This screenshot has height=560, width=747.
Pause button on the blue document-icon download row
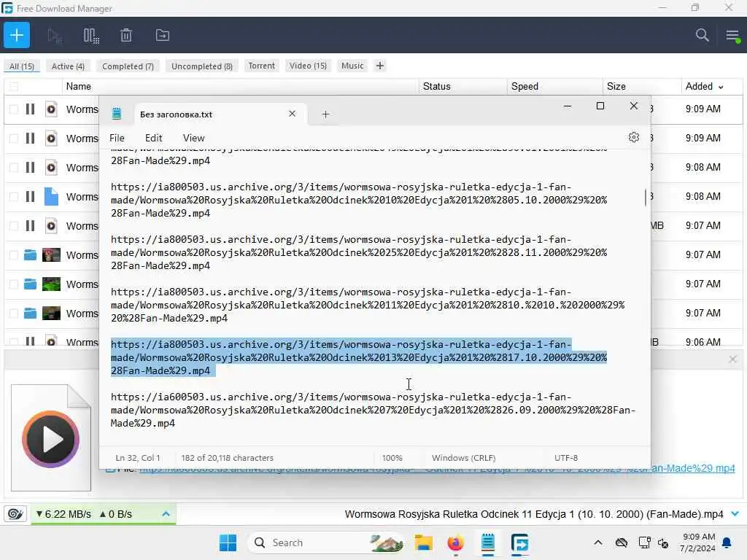[30, 197]
